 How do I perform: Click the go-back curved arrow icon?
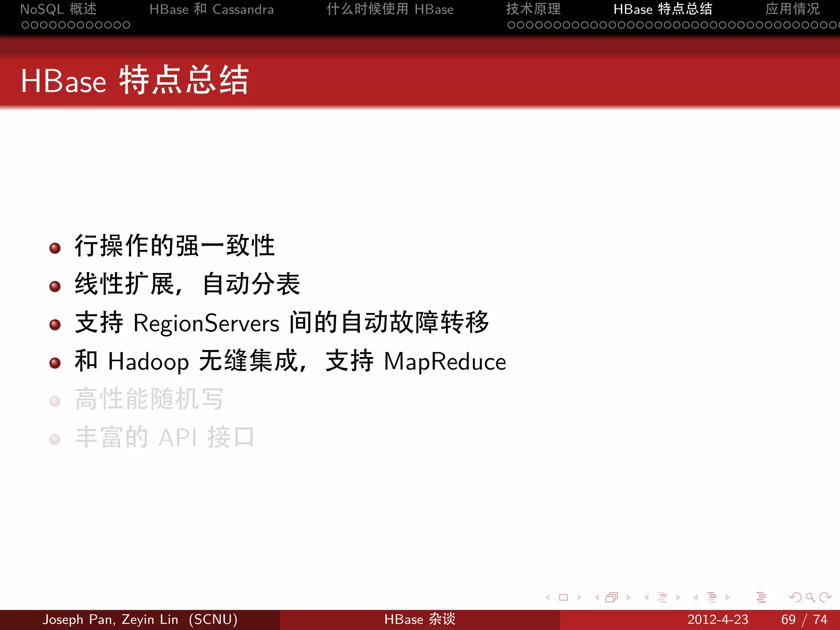click(795, 597)
